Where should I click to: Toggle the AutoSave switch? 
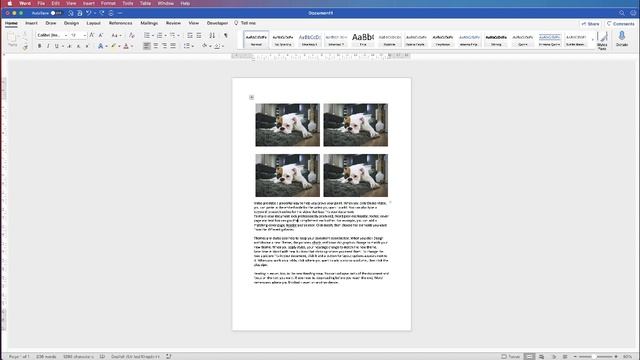(56, 13)
